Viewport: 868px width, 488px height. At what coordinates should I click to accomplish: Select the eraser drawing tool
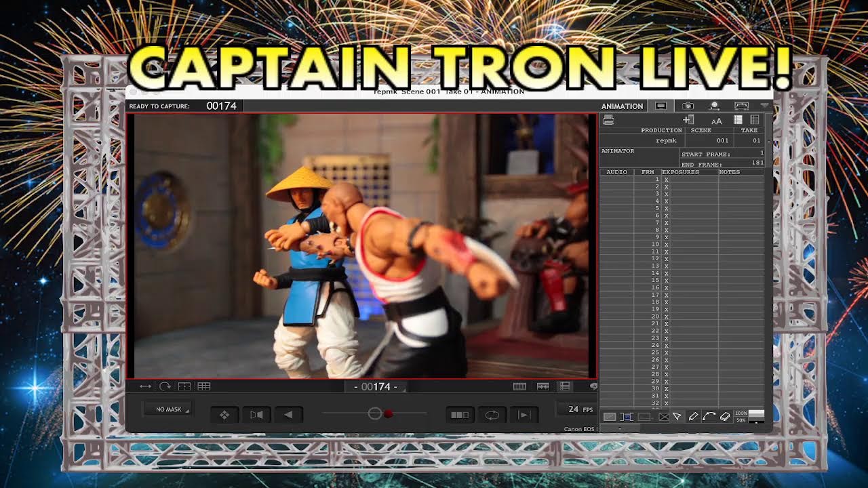[x=725, y=417]
